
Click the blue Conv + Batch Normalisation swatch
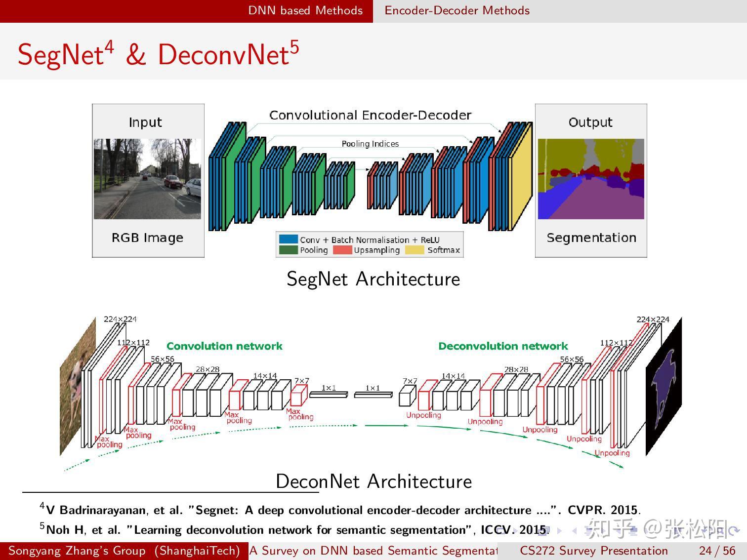288,240
